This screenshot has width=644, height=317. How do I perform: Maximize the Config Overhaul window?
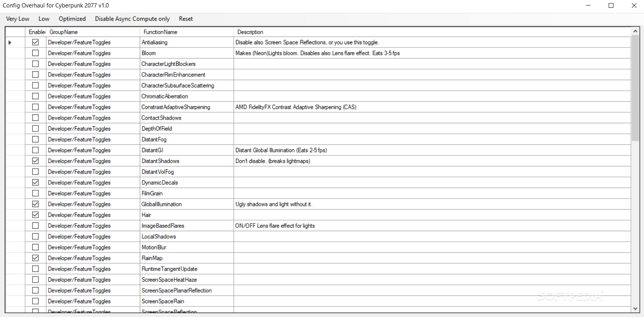(611, 5)
